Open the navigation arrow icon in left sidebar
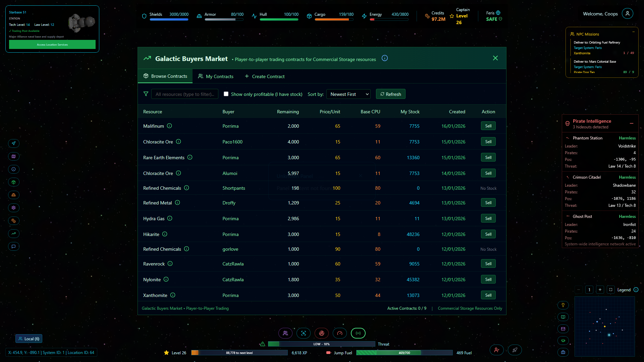 pyautogui.click(x=14, y=143)
